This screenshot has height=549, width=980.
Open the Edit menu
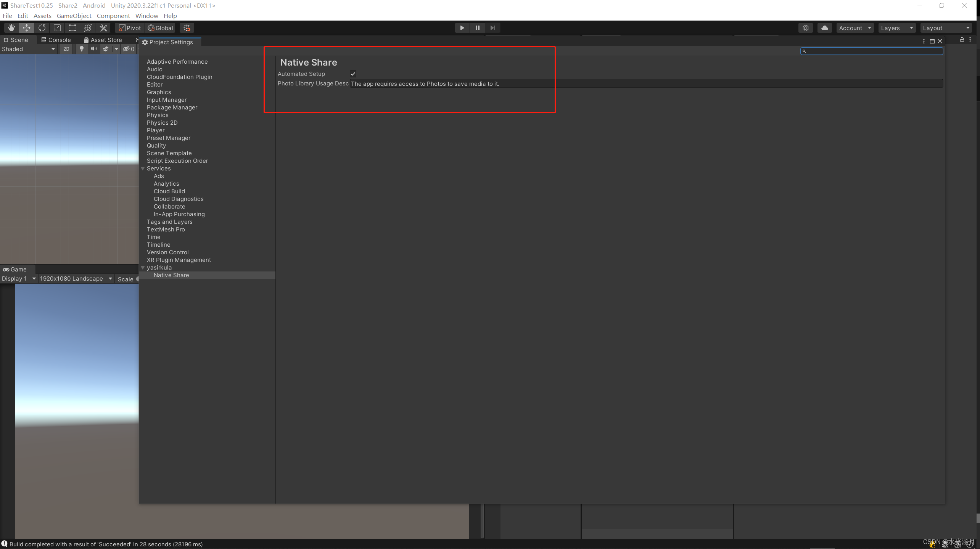(x=23, y=16)
